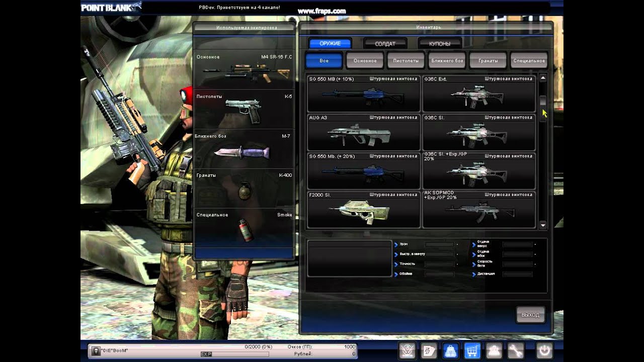Select the K-400 grenade slot
The height and width of the screenshot is (362, 644).
[x=244, y=188]
